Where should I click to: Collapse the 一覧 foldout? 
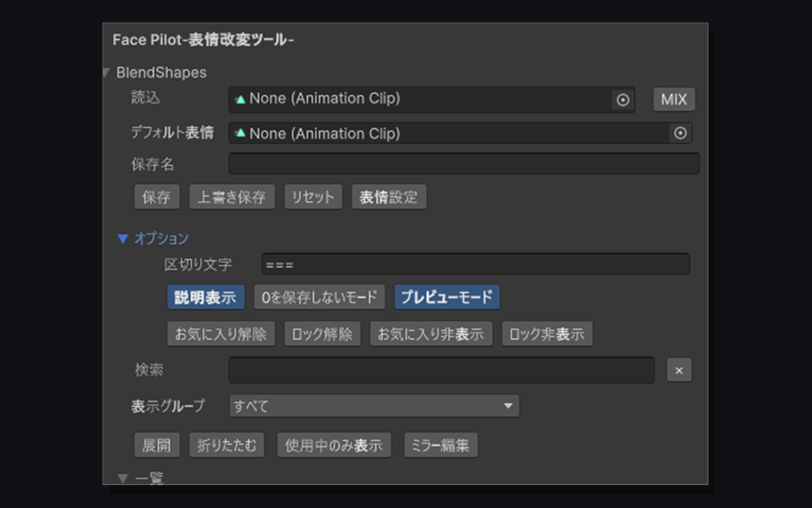point(123,478)
